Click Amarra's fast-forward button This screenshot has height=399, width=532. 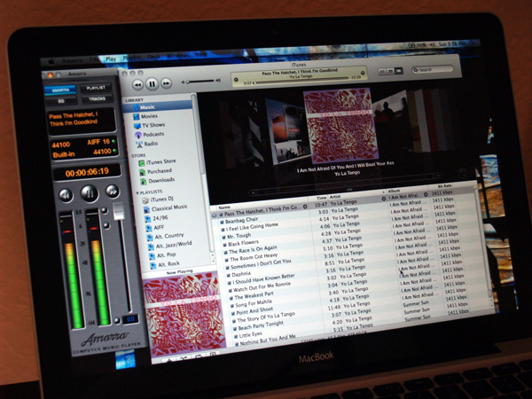coord(113,192)
